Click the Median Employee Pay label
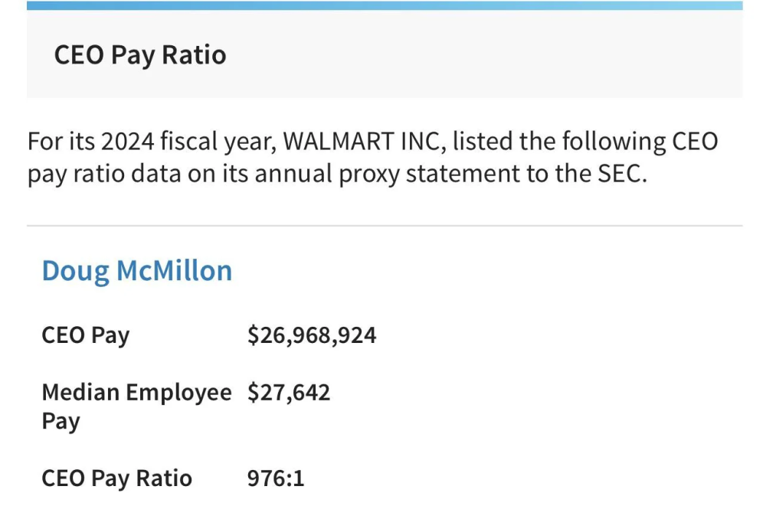The height and width of the screenshot is (532, 766). tap(136, 393)
